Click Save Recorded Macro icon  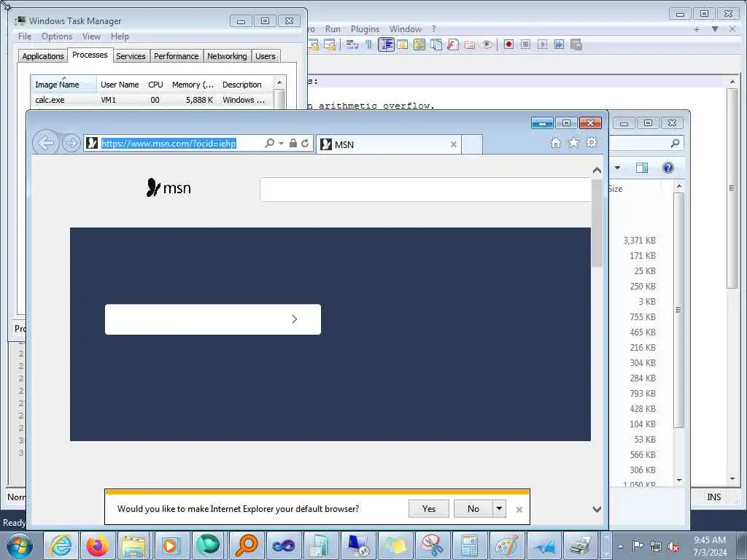[576, 44]
